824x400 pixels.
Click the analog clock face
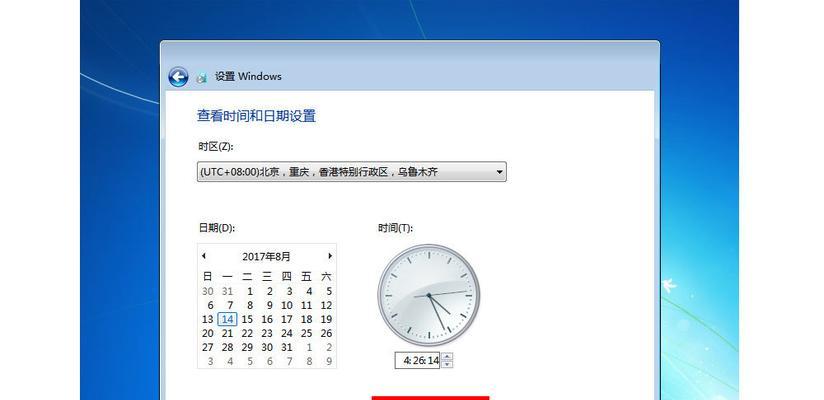pyautogui.click(x=429, y=295)
